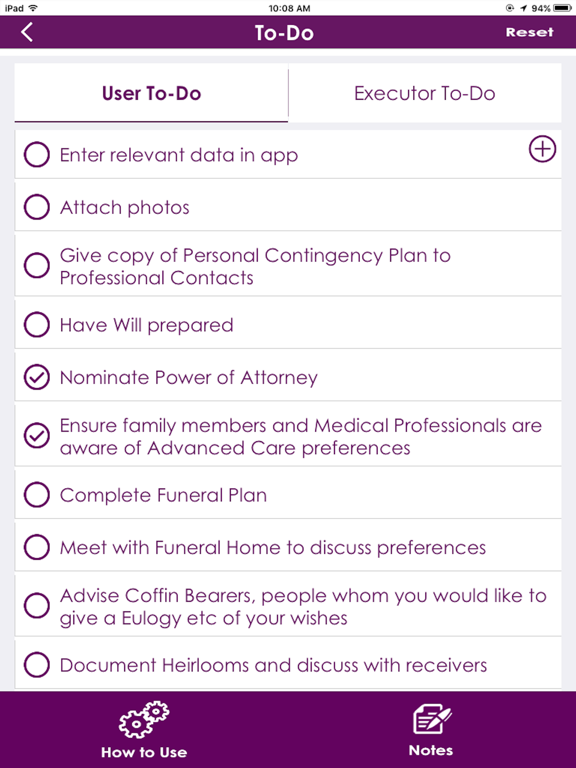Viewport: 576px width, 768px height.
Task: Check the Complete Funeral Plan circle
Action: (x=37, y=495)
